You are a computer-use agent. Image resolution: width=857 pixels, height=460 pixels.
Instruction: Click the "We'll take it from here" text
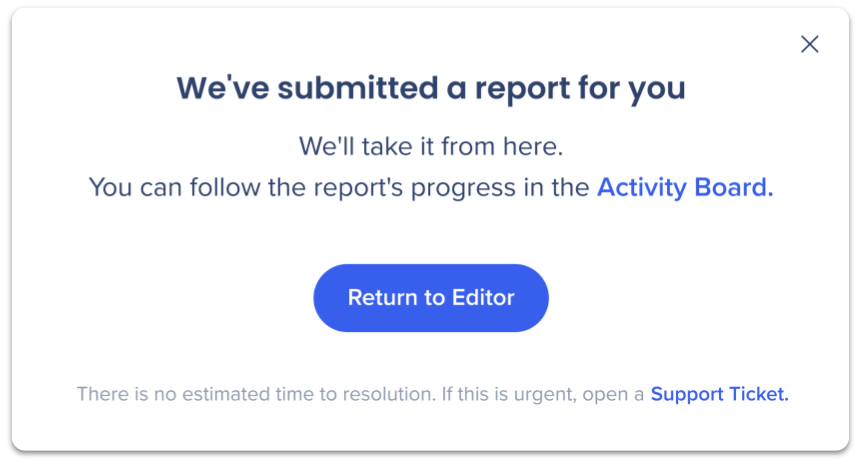[431, 147]
